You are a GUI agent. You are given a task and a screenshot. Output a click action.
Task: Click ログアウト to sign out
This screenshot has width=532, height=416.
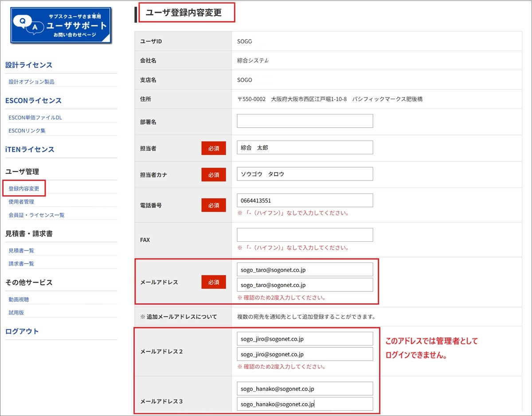(x=22, y=331)
